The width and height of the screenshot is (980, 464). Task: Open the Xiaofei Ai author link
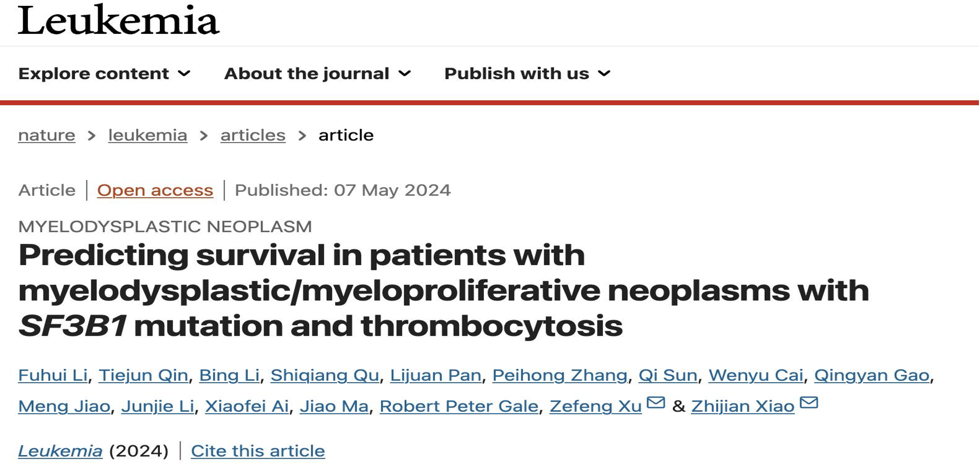(x=247, y=406)
